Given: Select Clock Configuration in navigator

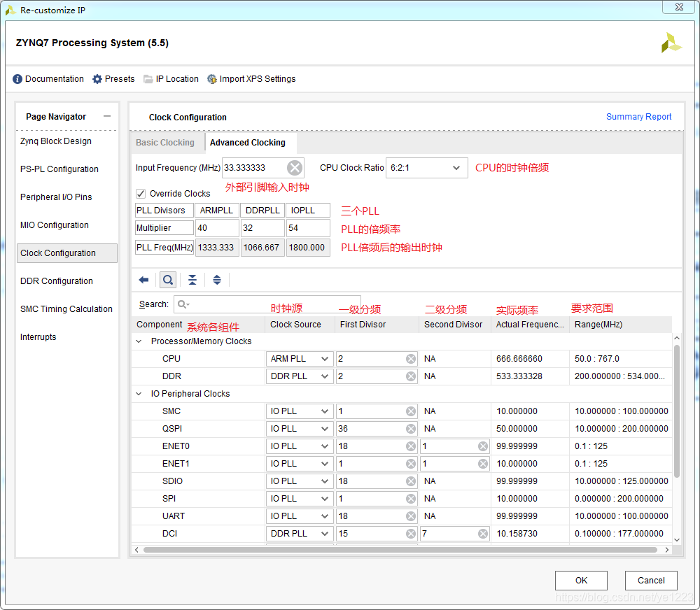Looking at the screenshot, I should [67, 253].
